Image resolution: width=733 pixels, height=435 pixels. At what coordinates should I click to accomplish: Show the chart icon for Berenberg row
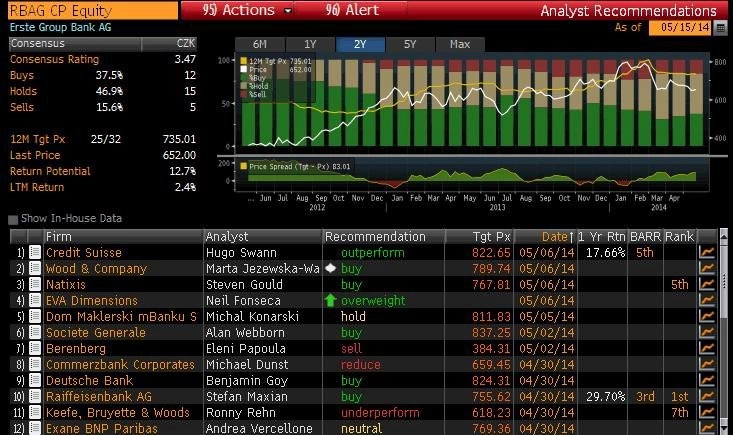(x=706, y=348)
